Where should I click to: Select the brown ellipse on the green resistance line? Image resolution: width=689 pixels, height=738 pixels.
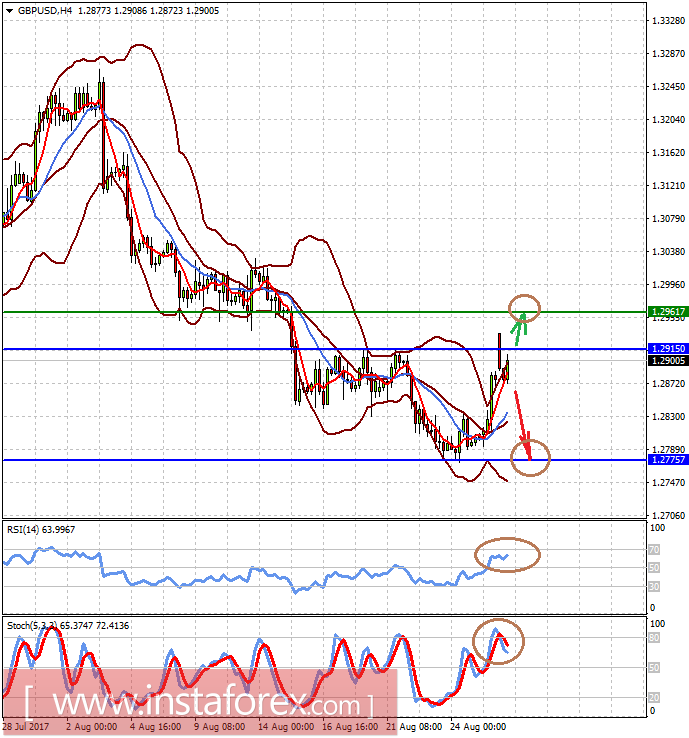pos(525,308)
